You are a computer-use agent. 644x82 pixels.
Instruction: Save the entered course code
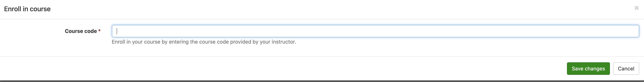pyautogui.click(x=588, y=69)
